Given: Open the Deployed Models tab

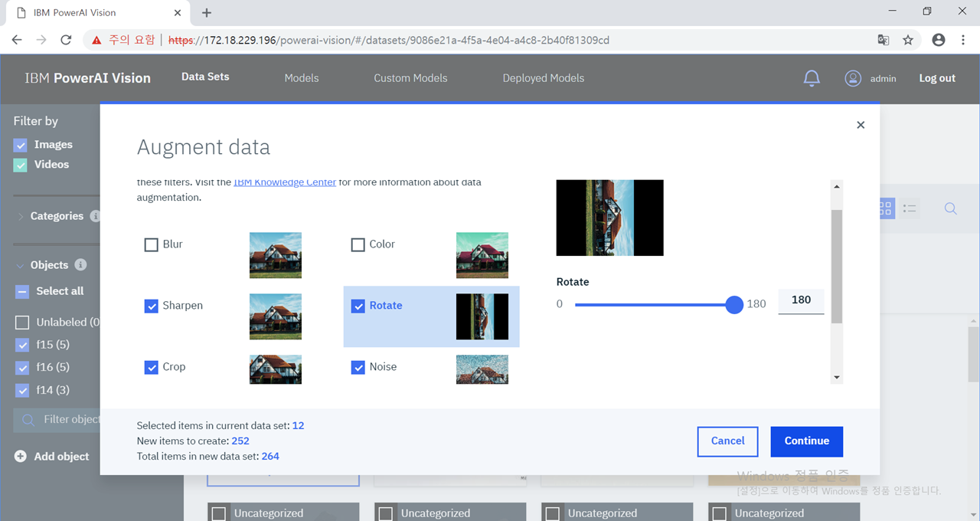Looking at the screenshot, I should 543,77.
